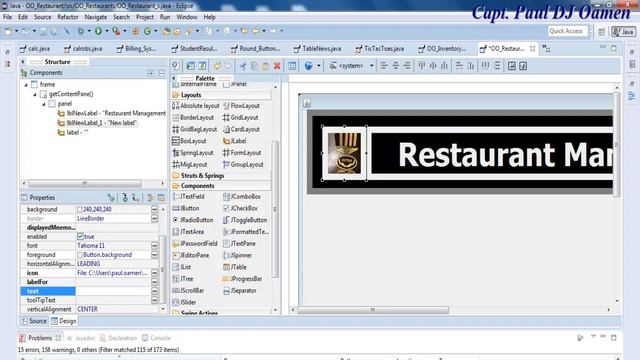Pick Absolute layout from palette
This screenshot has height=360, width=640.
tap(196, 106)
